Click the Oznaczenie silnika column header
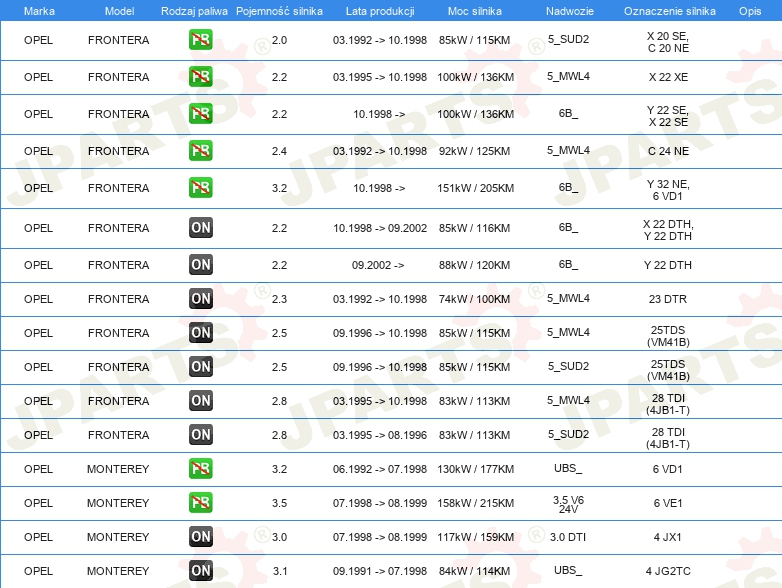 pyautogui.click(x=669, y=11)
